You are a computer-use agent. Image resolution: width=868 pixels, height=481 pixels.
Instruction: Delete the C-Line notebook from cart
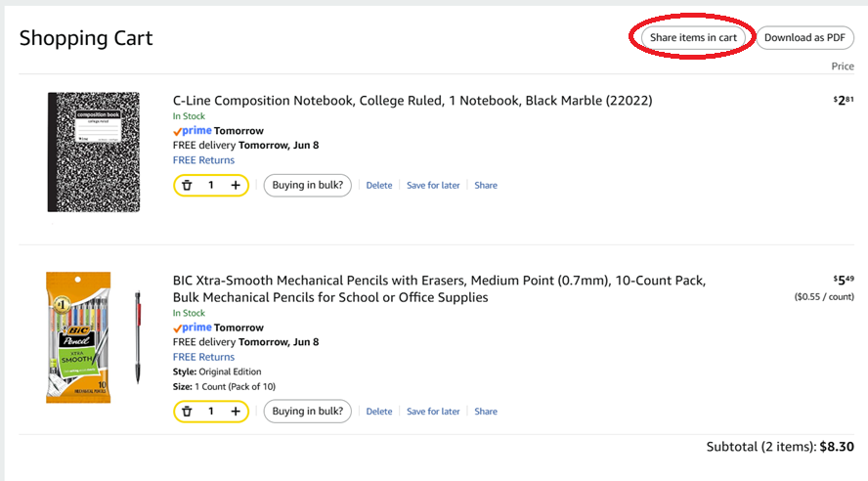tap(379, 186)
